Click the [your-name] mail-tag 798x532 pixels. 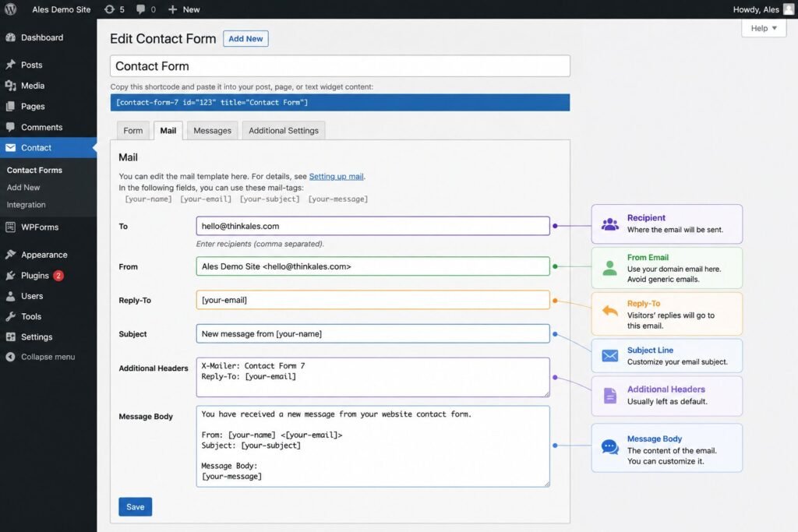point(148,199)
